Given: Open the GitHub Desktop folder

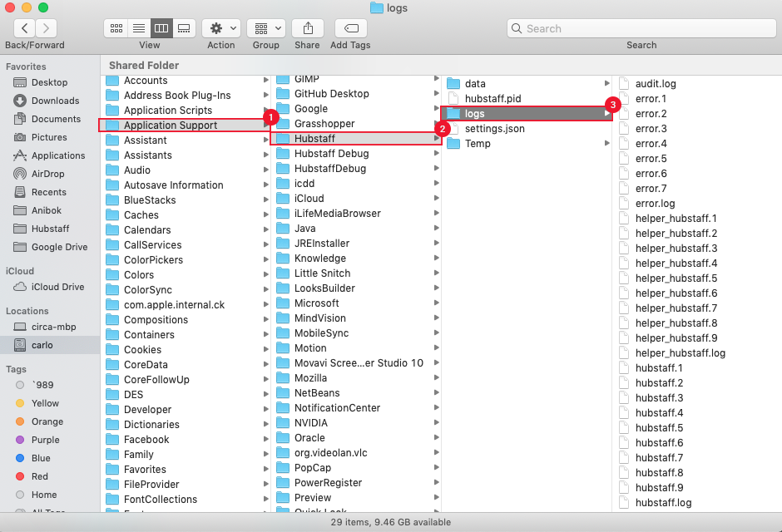Looking at the screenshot, I should (x=355, y=94).
